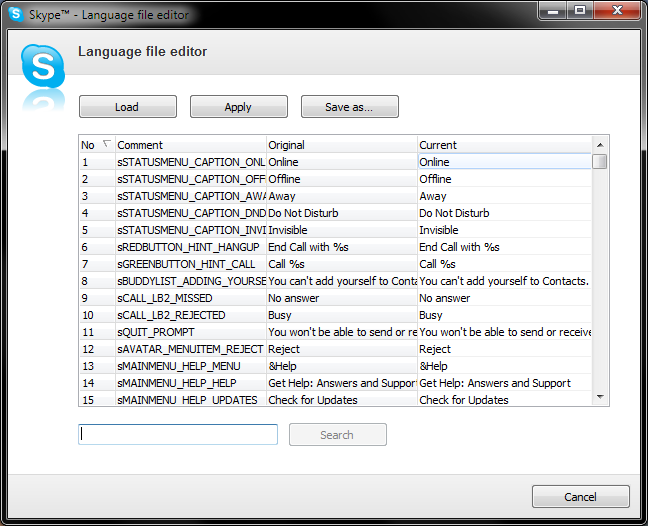Open the Save as... dialog
648x526 pixels.
[x=350, y=107]
